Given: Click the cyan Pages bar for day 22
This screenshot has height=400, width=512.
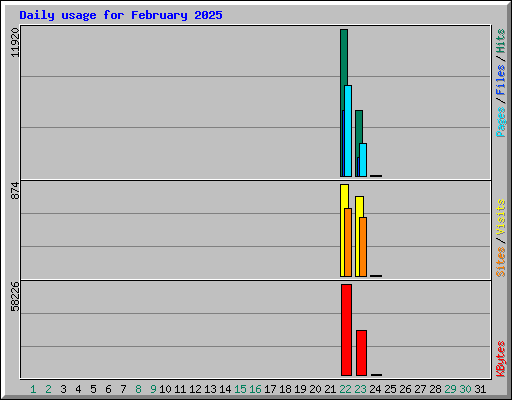Looking at the screenshot, I should pyautogui.click(x=348, y=131).
